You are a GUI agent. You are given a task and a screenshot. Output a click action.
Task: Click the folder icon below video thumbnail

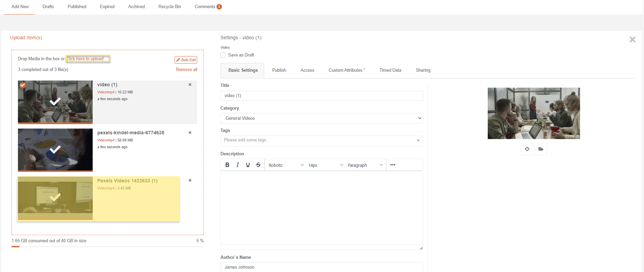click(541, 149)
